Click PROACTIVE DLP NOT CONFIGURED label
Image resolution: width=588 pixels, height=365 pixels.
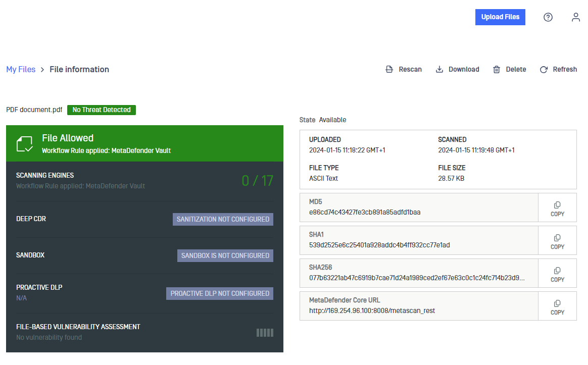click(x=220, y=293)
